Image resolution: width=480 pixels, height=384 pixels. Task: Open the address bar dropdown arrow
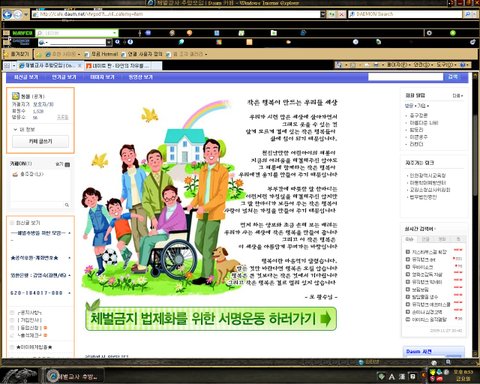coord(323,14)
